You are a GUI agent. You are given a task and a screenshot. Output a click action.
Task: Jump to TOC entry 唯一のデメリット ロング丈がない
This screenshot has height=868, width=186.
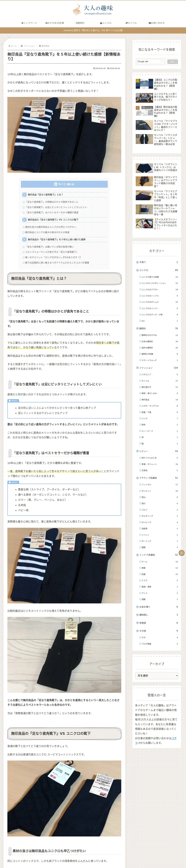point(53,257)
